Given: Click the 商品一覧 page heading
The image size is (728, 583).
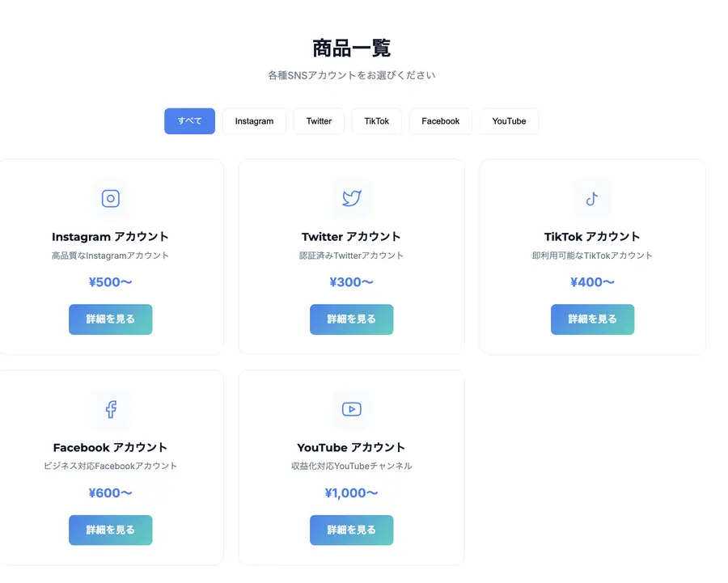Looking at the screenshot, I should coord(352,49).
